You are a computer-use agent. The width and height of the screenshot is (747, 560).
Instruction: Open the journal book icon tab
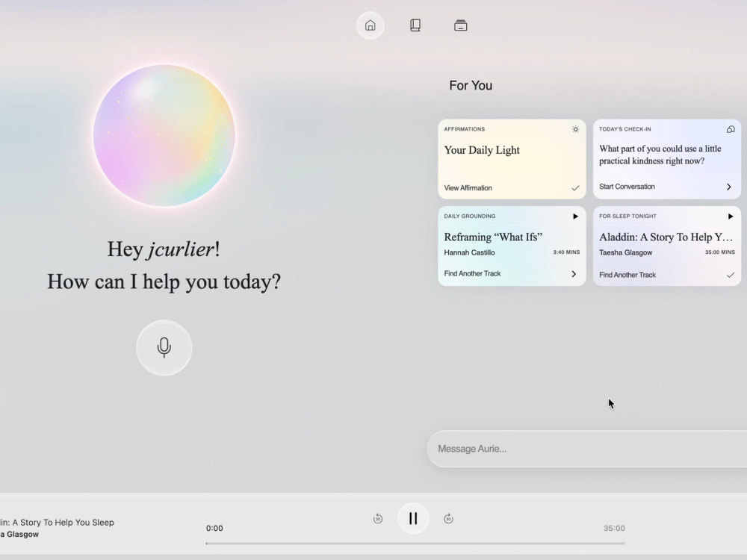pos(415,25)
